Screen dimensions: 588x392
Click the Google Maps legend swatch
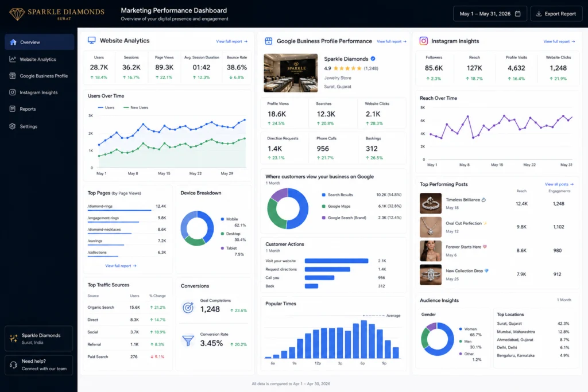[x=324, y=206]
